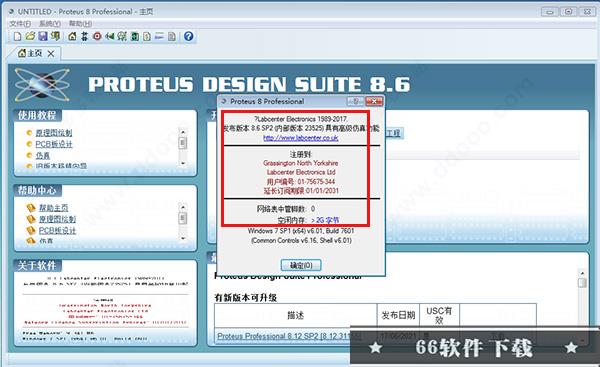Save the project with the floppy icon
Screen dimensions: 600x367
43,36
